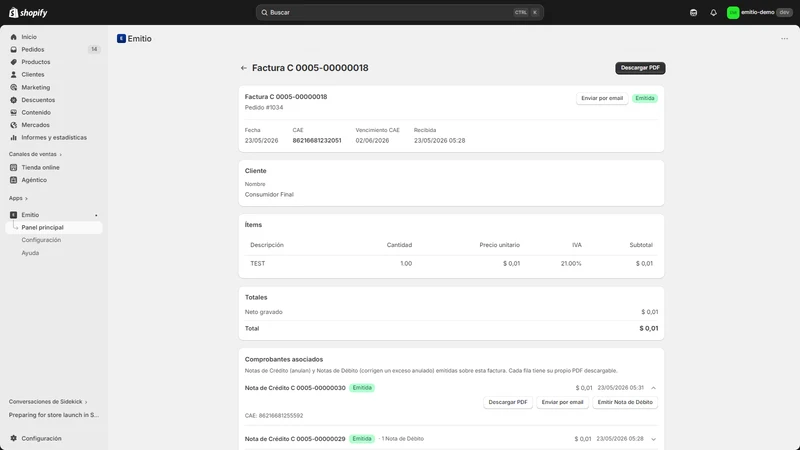Image resolution: width=800 pixels, height=450 pixels.
Task: Expand Nota de Crédito 0005-00000029 row
Action: pos(653,439)
